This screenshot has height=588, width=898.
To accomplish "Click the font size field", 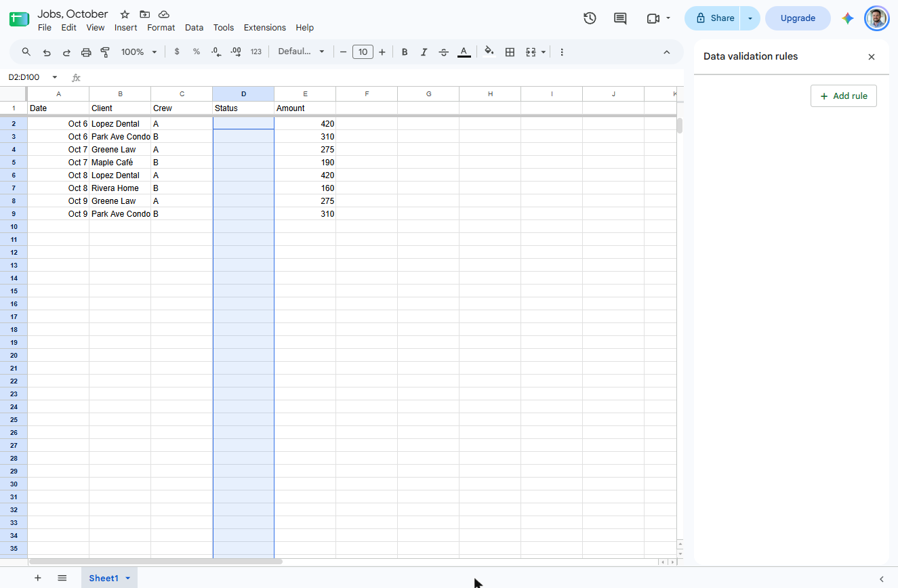I will (x=363, y=51).
